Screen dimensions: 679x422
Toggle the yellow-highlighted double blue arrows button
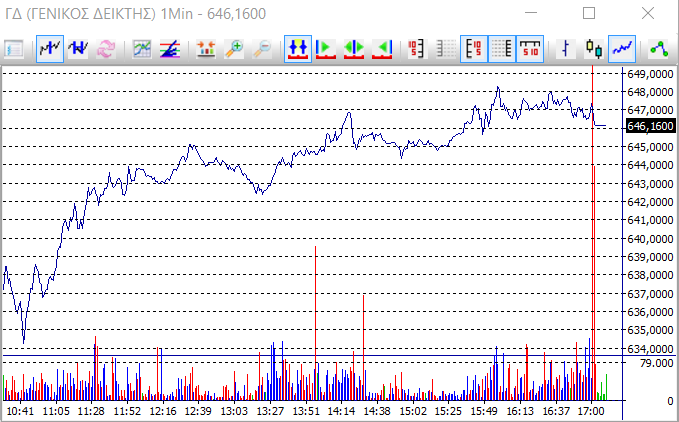pos(298,49)
